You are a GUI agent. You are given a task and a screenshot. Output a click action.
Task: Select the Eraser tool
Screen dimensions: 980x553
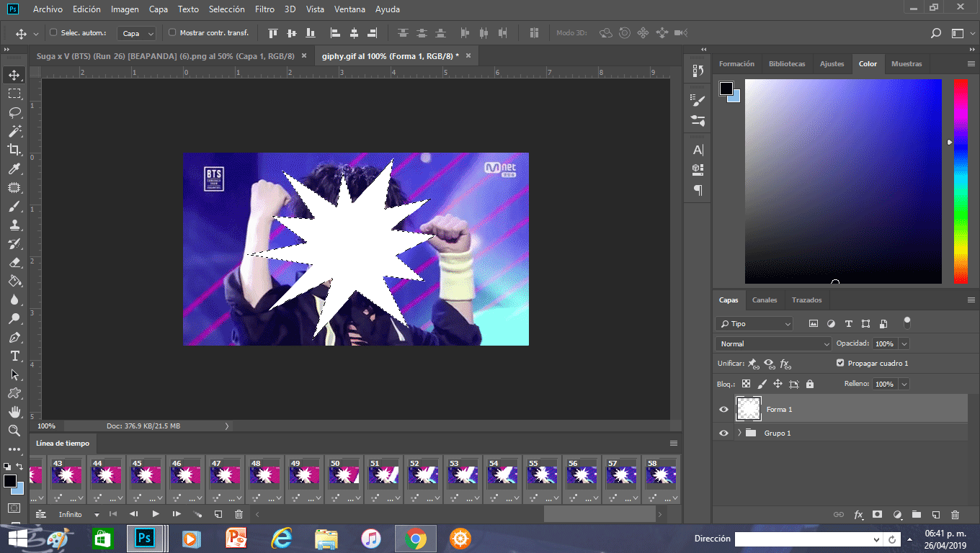(x=14, y=262)
